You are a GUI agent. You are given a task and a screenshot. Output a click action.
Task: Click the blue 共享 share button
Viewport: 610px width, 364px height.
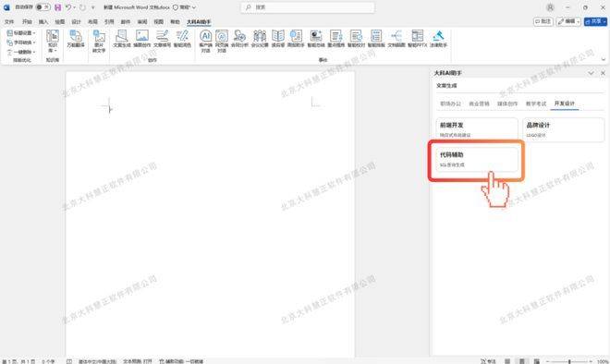(x=595, y=21)
